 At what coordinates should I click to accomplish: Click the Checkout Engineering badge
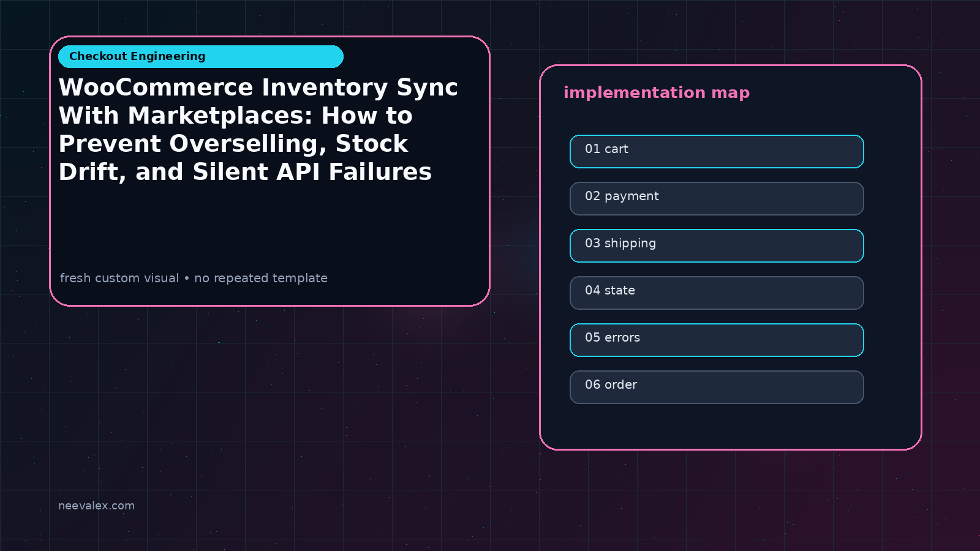coord(201,56)
